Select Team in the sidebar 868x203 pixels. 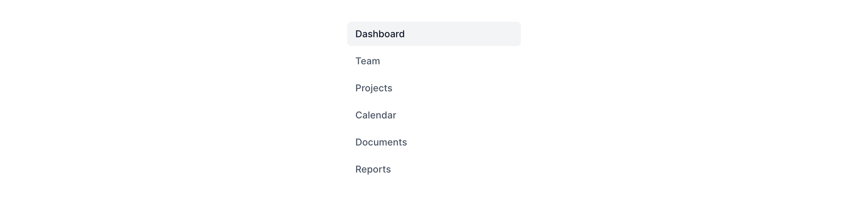tap(368, 61)
